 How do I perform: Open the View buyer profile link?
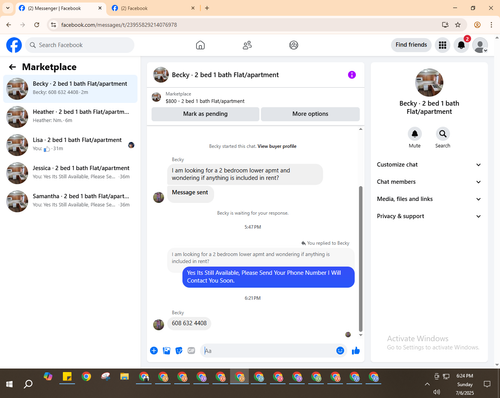point(277,146)
